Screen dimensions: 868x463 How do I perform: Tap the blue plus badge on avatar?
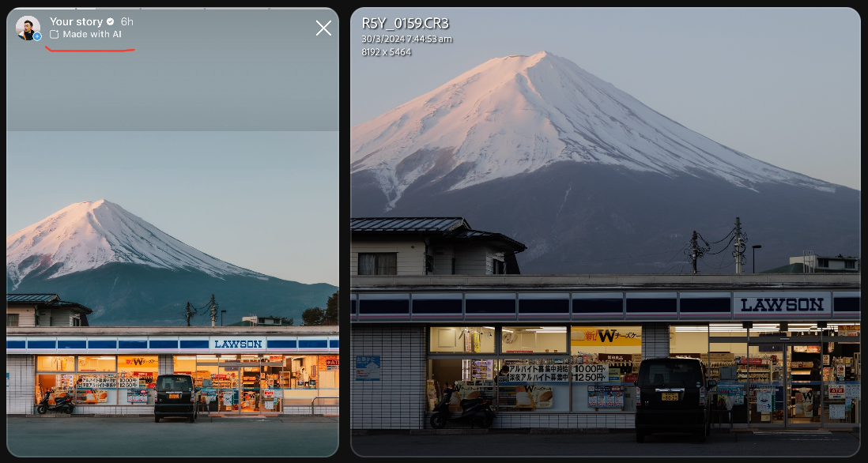coord(36,36)
